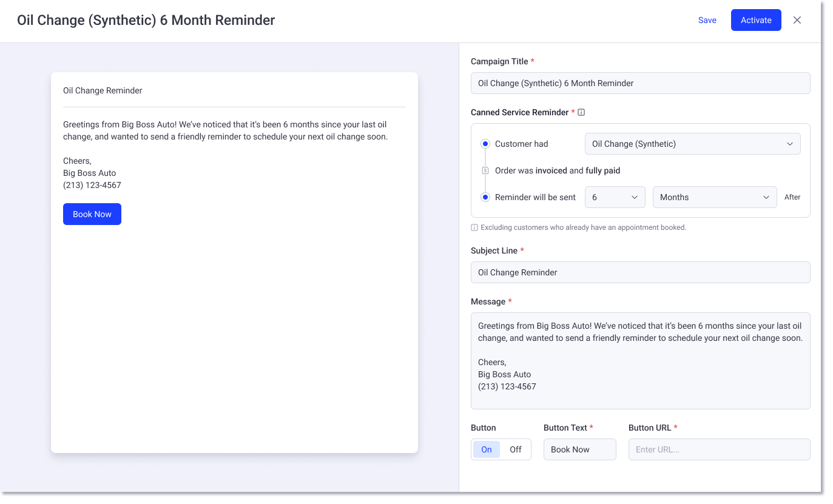Open the Canned Service Reminder info tooltip
This screenshot has width=833, height=504.
pos(581,112)
